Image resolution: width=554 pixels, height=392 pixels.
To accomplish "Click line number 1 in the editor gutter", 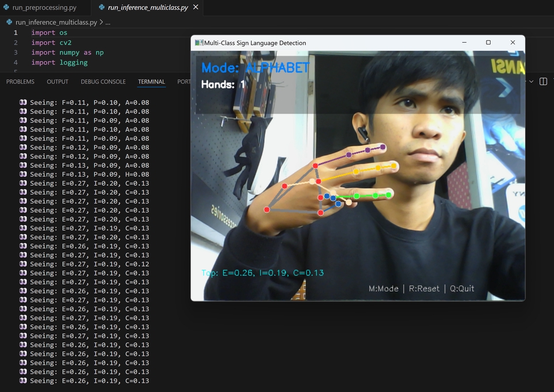I will point(16,32).
